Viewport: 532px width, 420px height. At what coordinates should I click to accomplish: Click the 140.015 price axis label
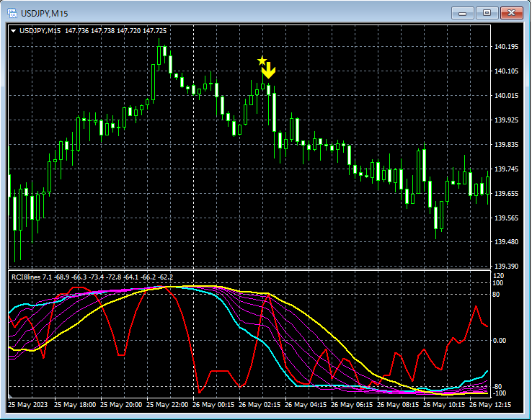click(x=507, y=96)
